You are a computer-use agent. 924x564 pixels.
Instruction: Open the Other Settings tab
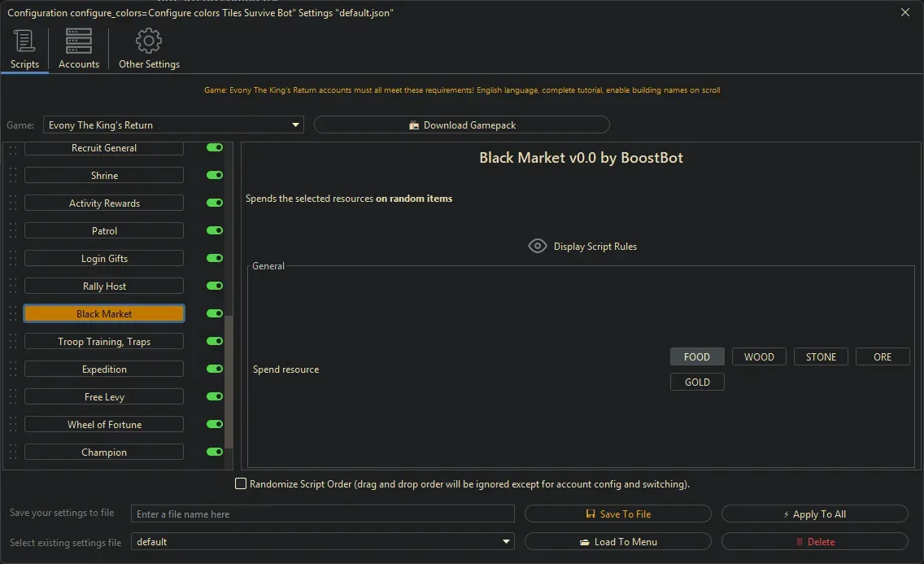tap(149, 49)
